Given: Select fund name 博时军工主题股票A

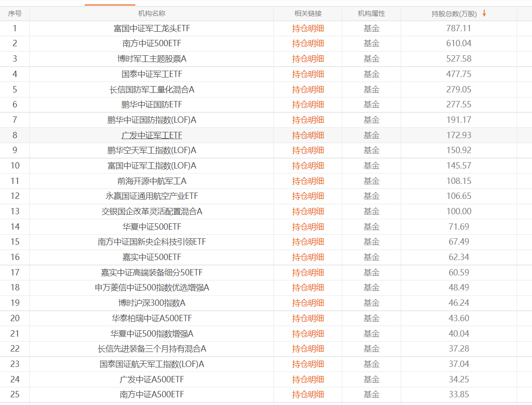Looking at the screenshot, I should click(152, 59).
